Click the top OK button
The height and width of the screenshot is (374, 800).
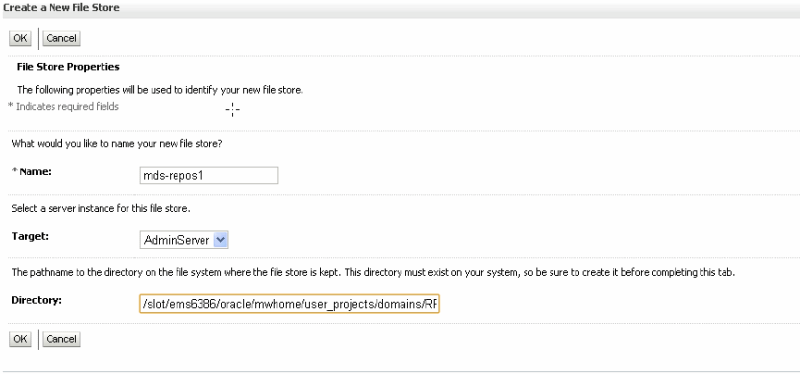click(20, 38)
